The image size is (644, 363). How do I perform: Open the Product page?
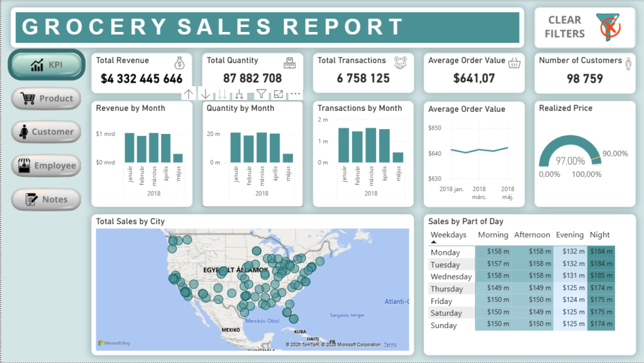pyautogui.click(x=47, y=99)
